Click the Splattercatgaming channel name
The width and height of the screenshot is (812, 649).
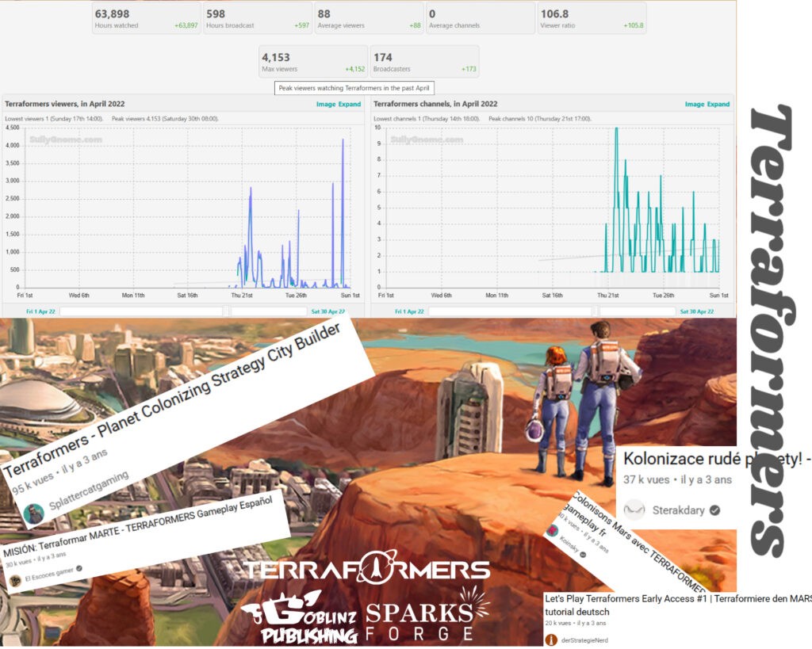[x=89, y=491]
